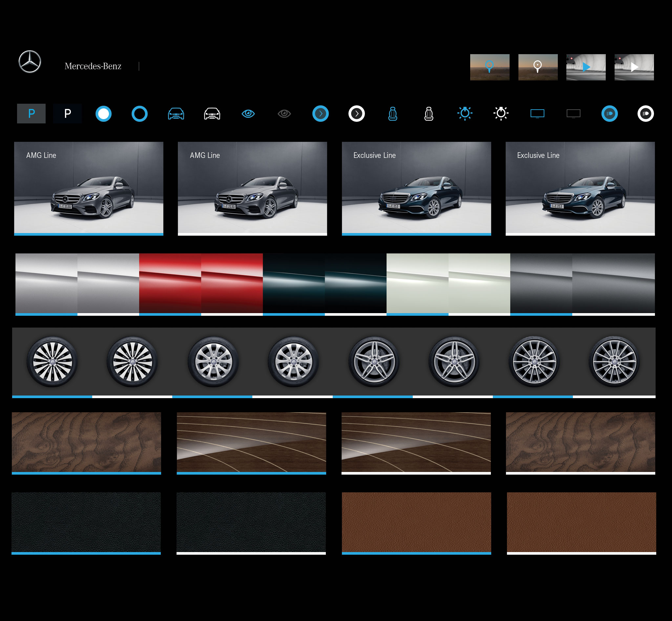Image resolution: width=672 pixels, height=621 pixels.
Task: Expand using the blue chevron circle
Action: [x=321, y=114]
